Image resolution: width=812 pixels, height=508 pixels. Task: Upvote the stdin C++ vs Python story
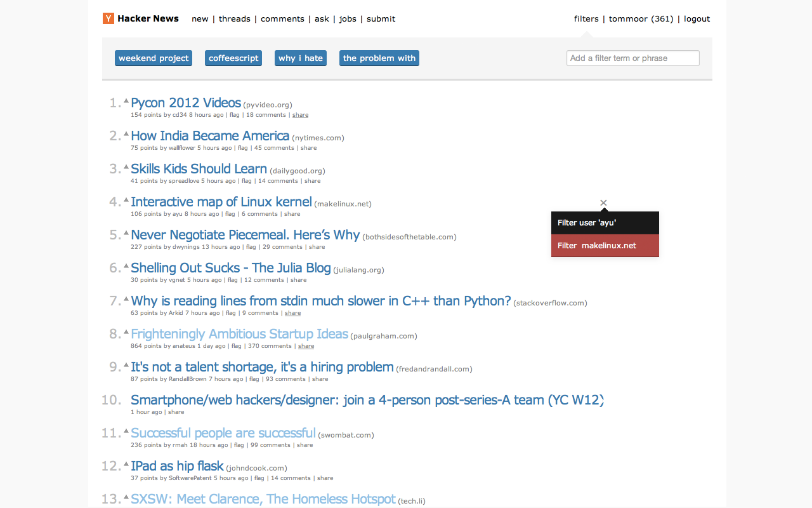click(x=126, y=298)
